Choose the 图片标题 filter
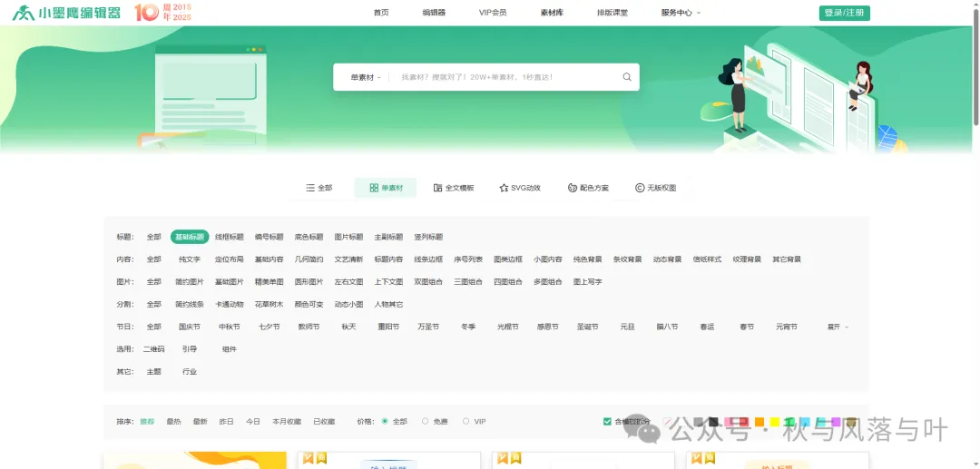The height and width of the screenshot is (469, 980). click(348, 237)
